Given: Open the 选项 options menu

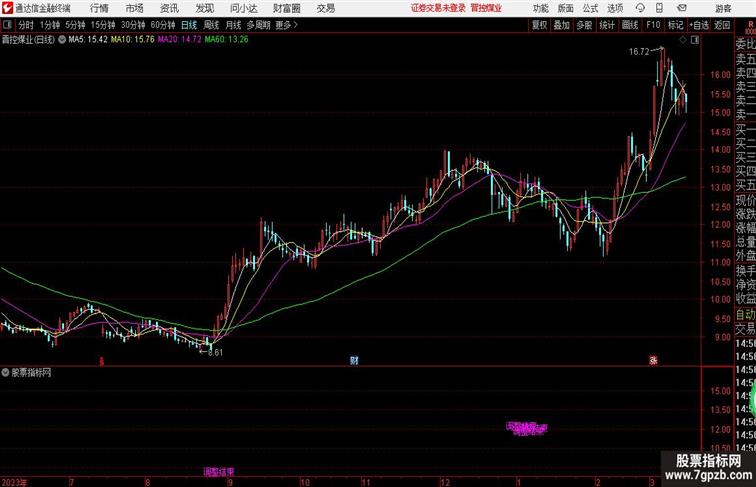Looking at the screenshot, I should pos(615,8).
